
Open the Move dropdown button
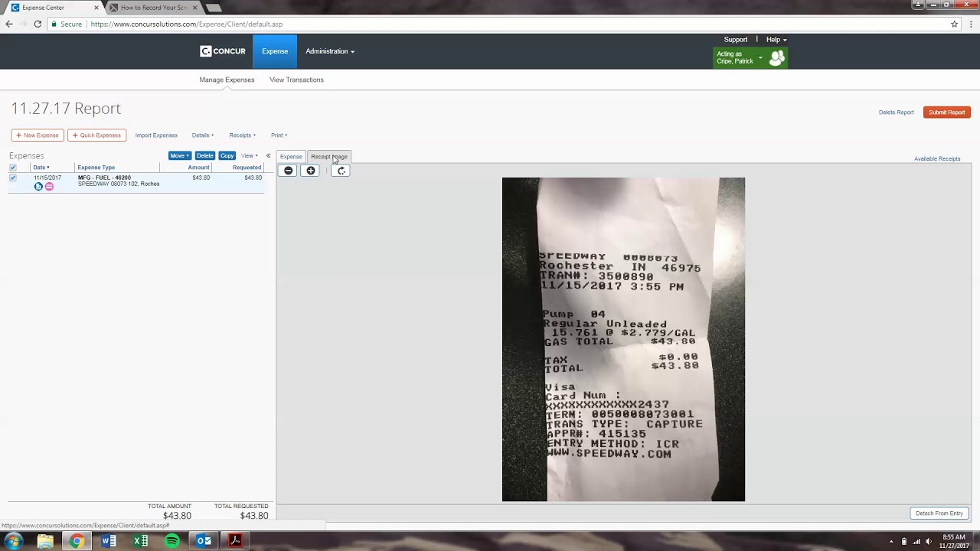[x=179, y=155]
